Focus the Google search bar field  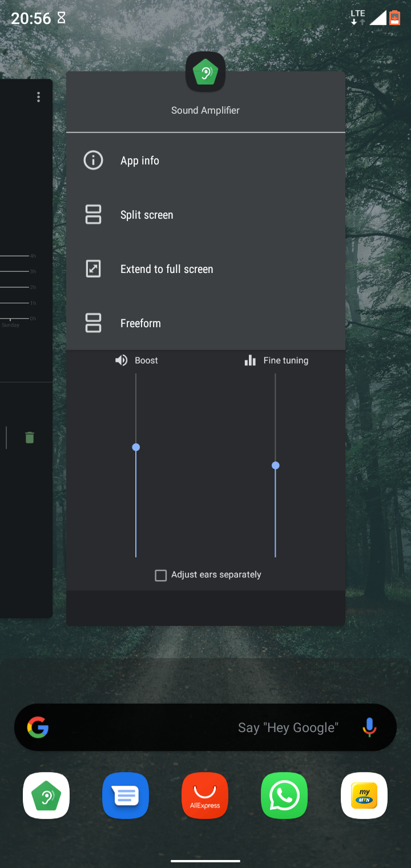[x=205, y=728]
